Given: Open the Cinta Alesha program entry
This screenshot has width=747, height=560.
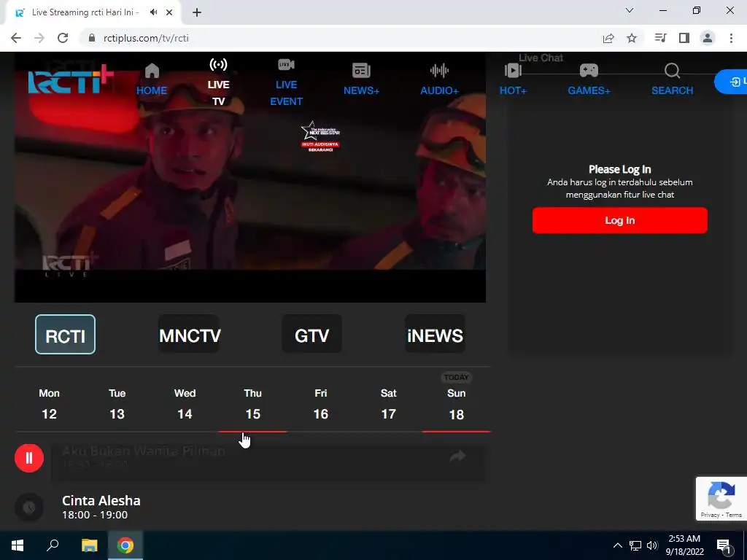Looking at the screenshot, I should pos(101,507).
